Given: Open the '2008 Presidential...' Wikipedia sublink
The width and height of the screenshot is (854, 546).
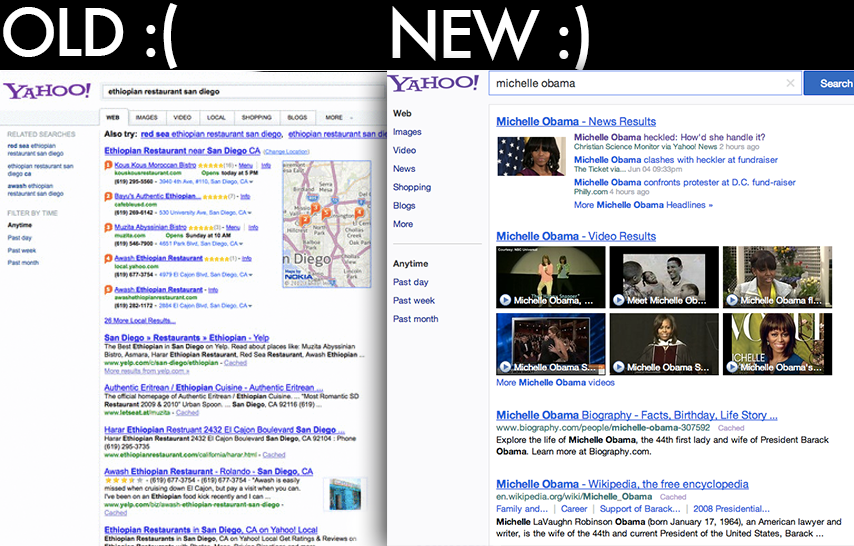Looking at the screenshot, I should click(x=731, y=509).
